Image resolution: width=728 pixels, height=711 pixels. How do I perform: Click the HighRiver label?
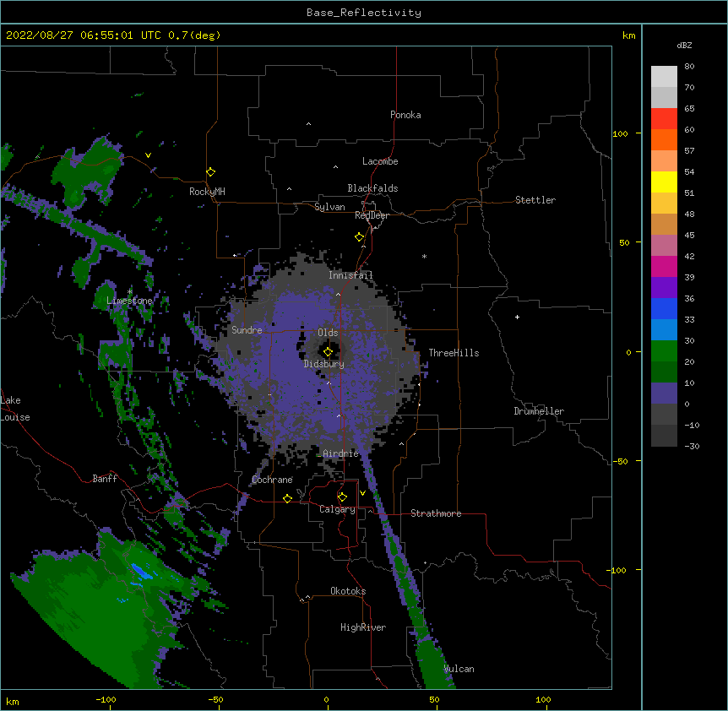pos(363,627)
